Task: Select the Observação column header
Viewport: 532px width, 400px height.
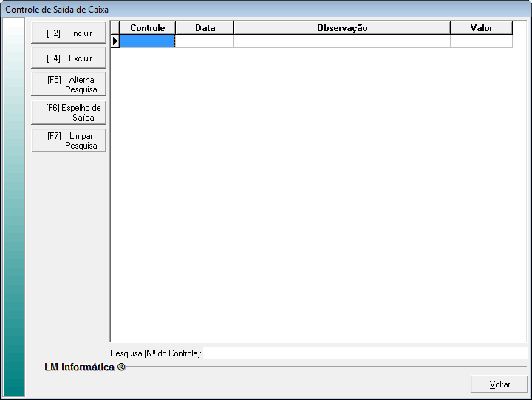Action: (x=342, y=28)
